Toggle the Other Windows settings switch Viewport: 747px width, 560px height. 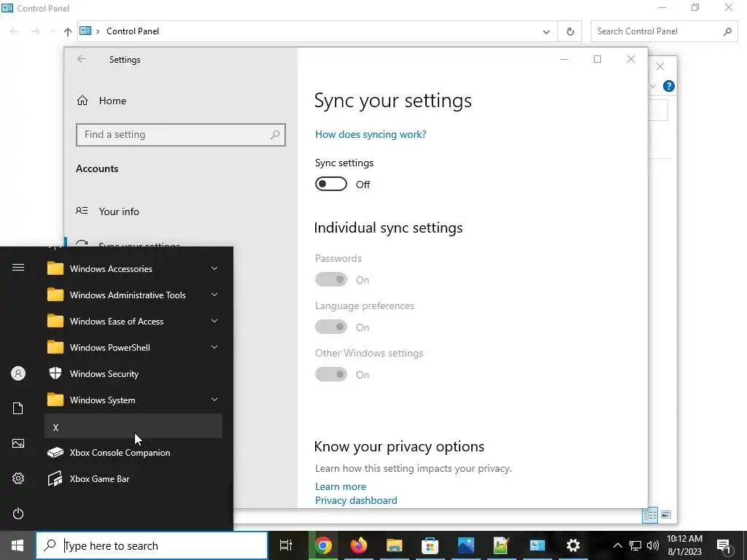(331, 374)
